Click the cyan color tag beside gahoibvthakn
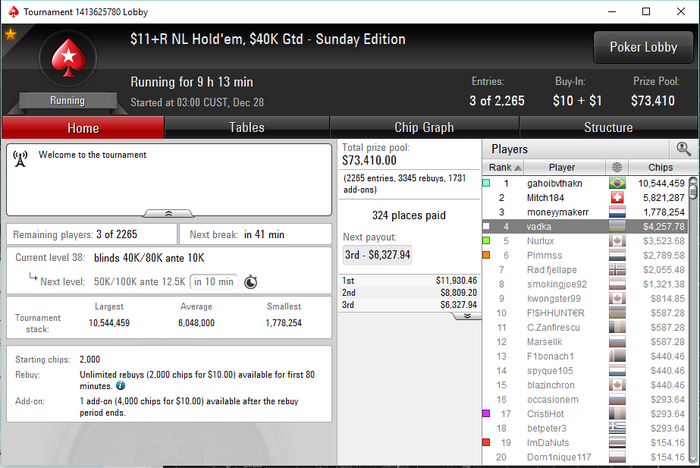 486,183
